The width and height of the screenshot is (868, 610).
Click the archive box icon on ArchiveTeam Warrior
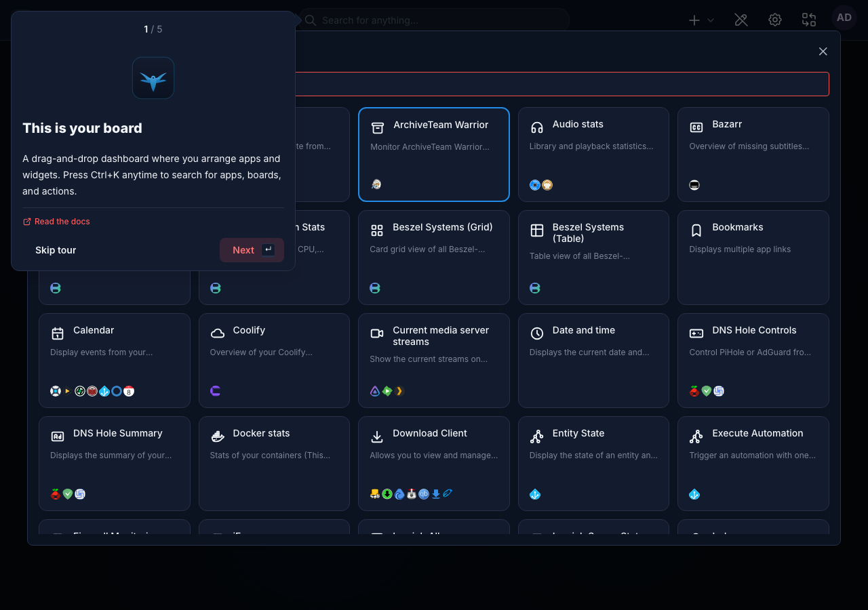click(x=377, y=127)
